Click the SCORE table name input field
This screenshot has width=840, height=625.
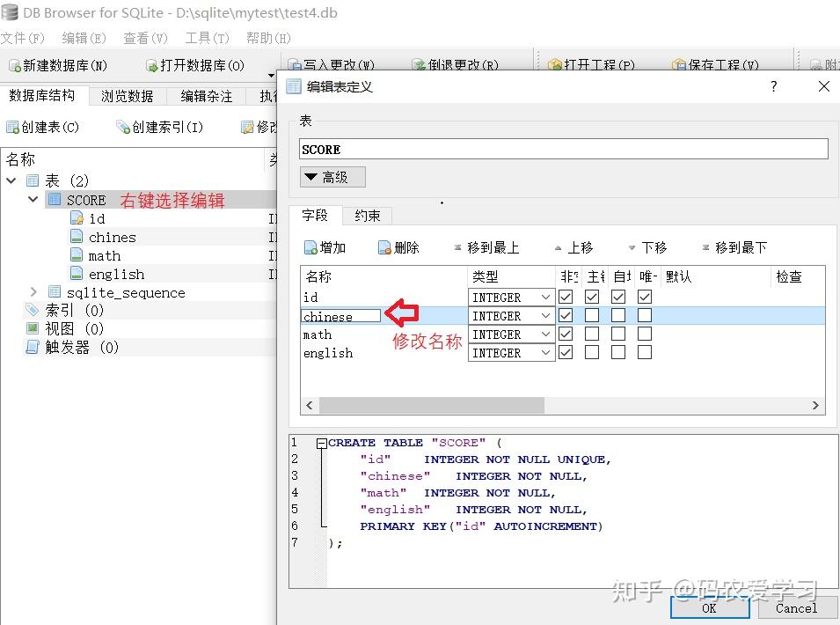[x=563, y=149]
